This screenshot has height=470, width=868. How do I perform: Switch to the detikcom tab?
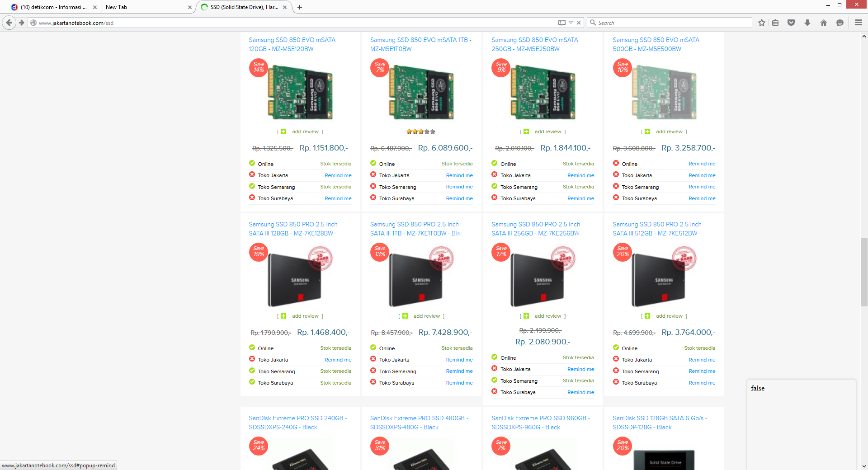[53, 7]
